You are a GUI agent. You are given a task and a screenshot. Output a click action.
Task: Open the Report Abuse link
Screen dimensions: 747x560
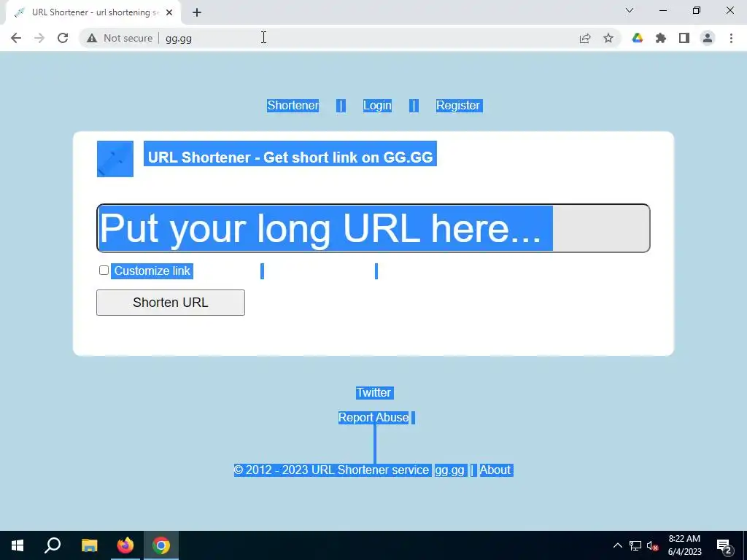point(373,417)
